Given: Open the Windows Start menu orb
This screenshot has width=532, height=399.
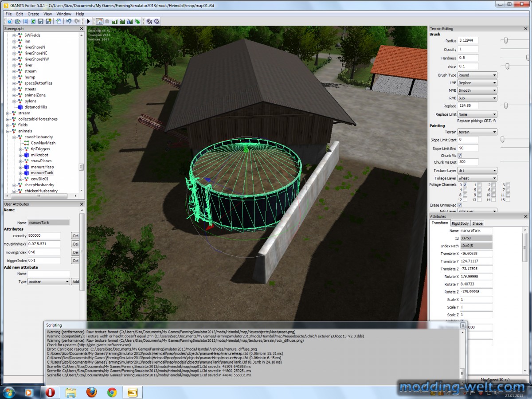Looking at the screenshot, I should click(x=8, y=392).
